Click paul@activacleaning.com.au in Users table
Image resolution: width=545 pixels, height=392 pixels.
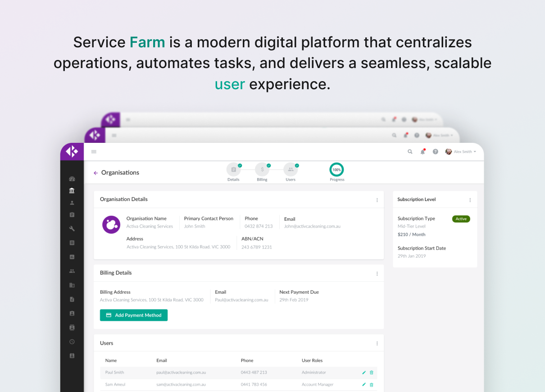(181, 373)
